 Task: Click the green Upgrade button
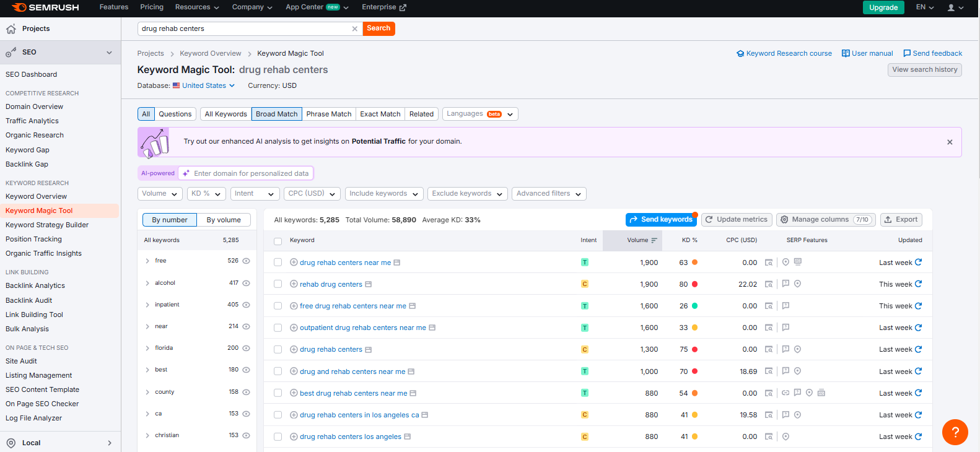click(883, 7)
